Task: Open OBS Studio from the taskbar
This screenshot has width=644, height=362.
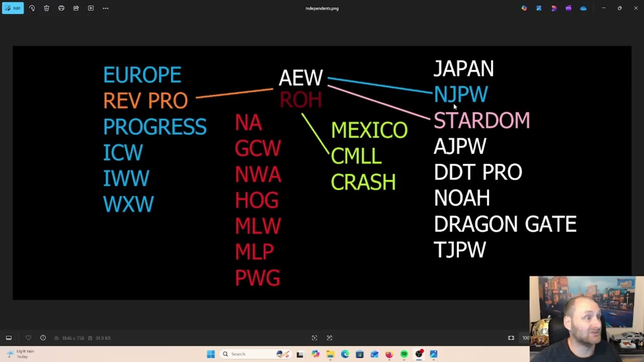Action: click(419, 354)
